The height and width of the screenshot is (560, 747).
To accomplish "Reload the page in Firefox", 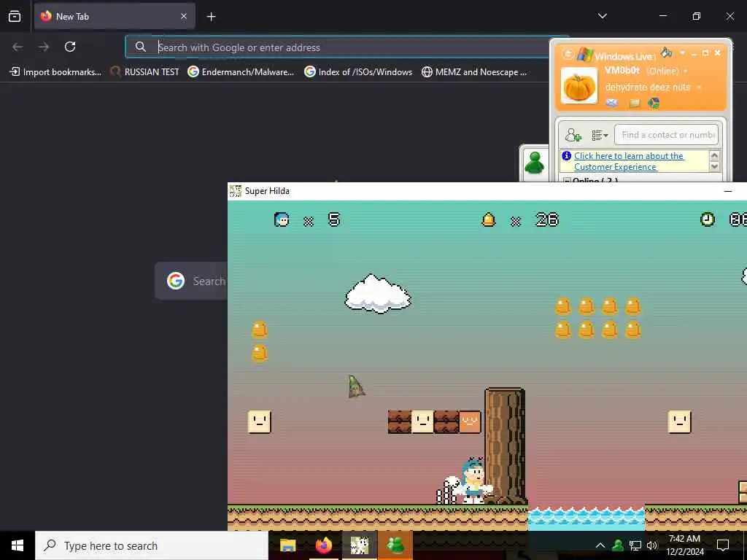I will 70,47.
